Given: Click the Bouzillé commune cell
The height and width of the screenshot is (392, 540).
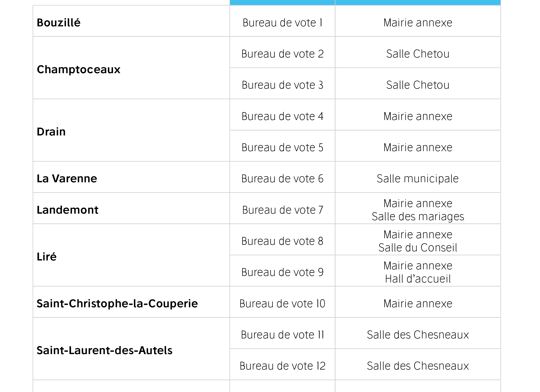Looking at the screenshot, I should tap(59, 23).
